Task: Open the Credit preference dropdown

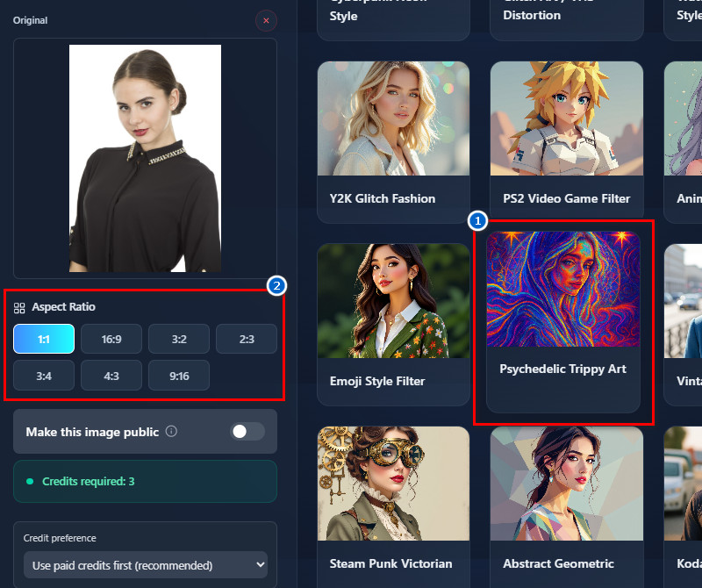Action: tap(146, 565)
